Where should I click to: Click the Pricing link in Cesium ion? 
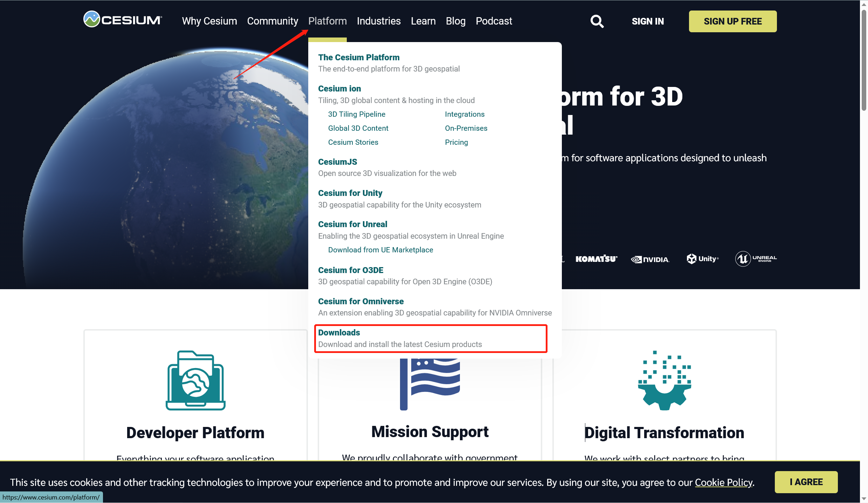(456, 142)
